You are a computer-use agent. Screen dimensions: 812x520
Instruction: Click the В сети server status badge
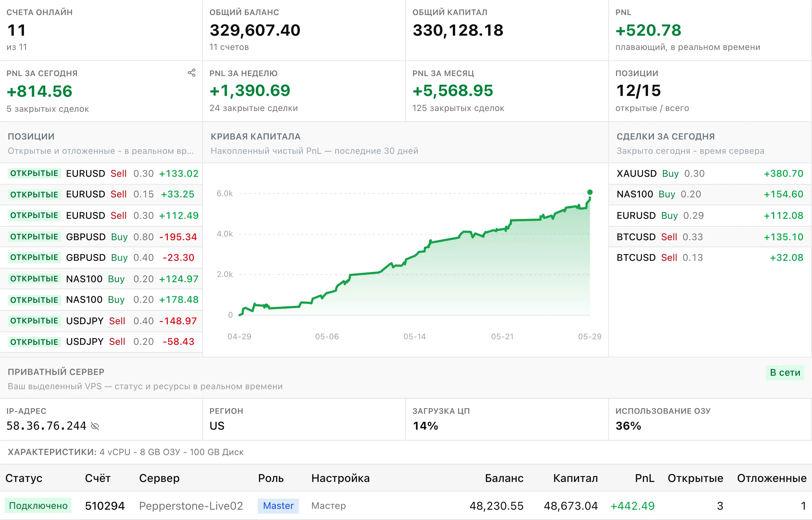pyautogui.click(x=785, y=373)
